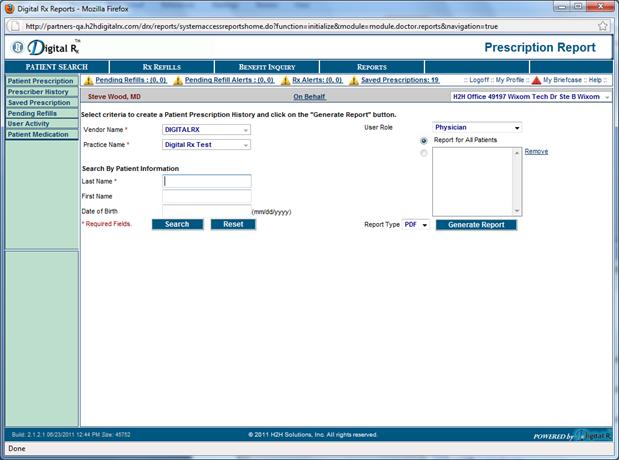Switch to the Benefit Inquiry tab
Screen dimensions: 619x460
point(266,67)
